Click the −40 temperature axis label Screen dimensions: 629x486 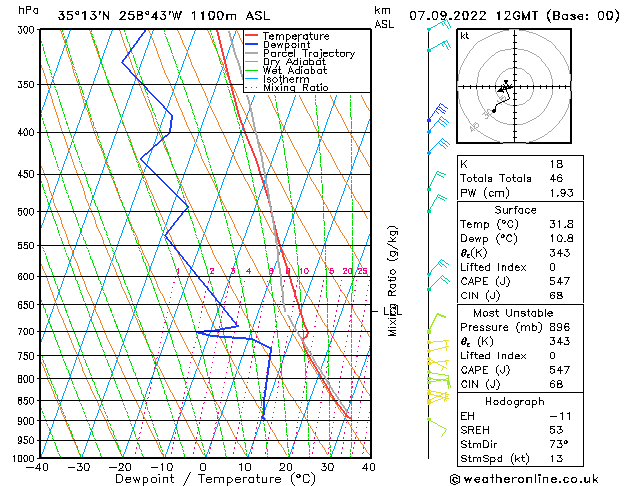37,467
